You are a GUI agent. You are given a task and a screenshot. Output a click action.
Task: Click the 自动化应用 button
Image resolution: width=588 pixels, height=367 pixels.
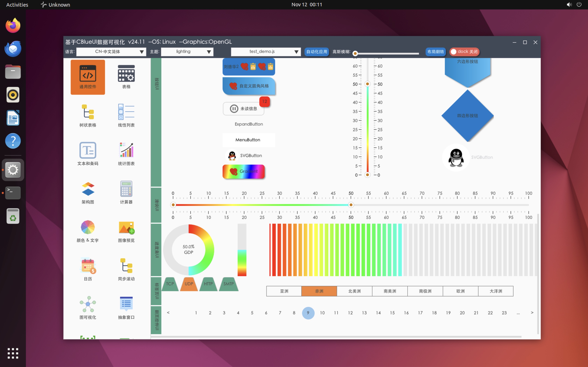click(317, 52)
